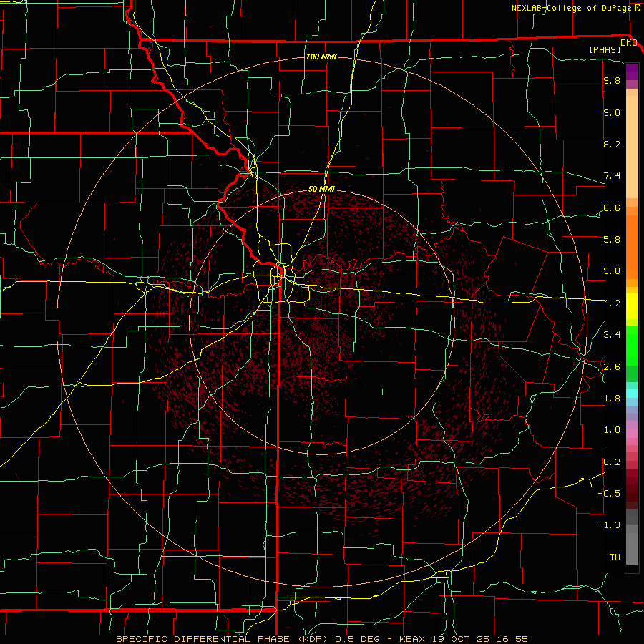This screenshot has height=644, width=644.
Task: Click the bright green band on the color bar
Action: tap(632, 345)
